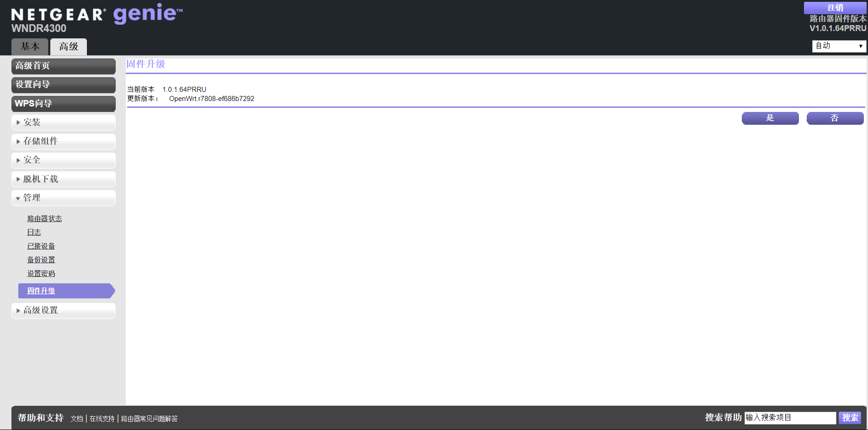868x430 pixels.
Task: Open the 高级首页 page
Action: pos(64,66)
